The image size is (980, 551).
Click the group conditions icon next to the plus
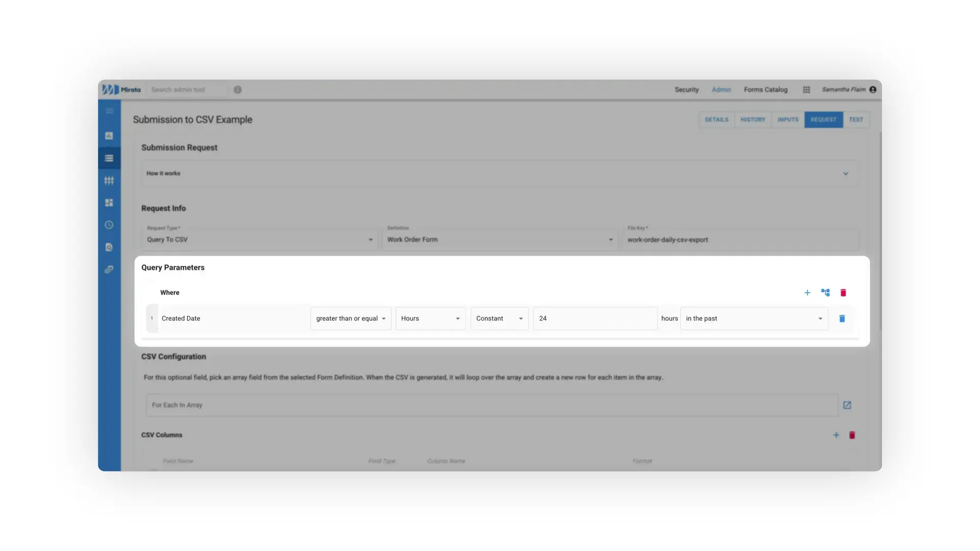click(825, 292)
